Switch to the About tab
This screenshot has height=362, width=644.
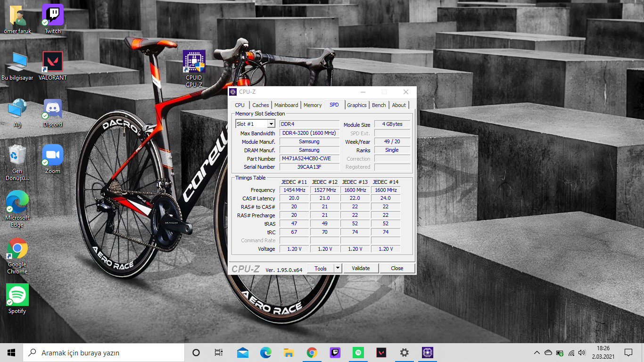coord(399,105)
